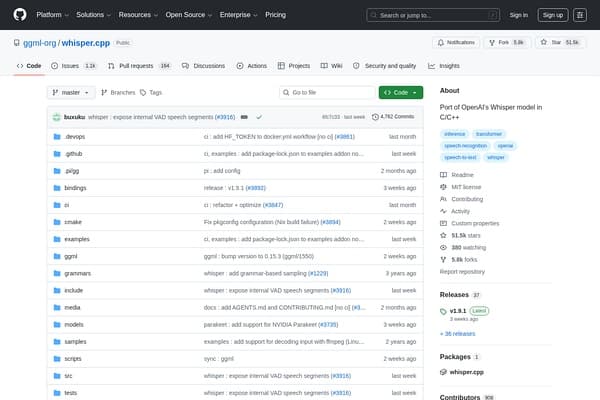Expand commit message details ellipsis
The image size is (600, 400).
tap(244, 117)
